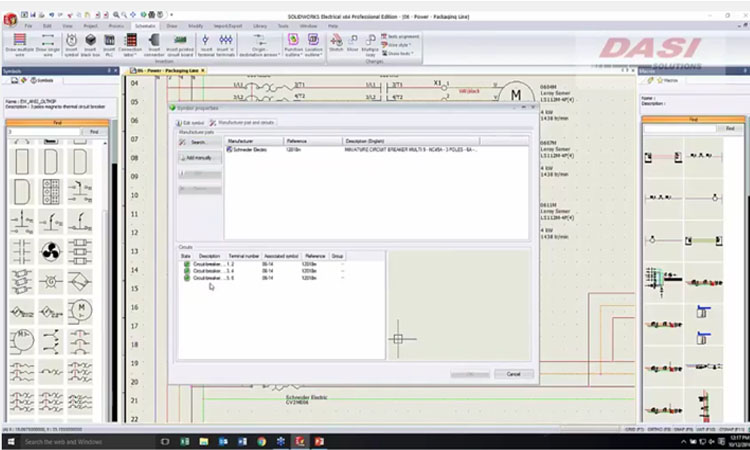Image resolution: width=750 pixels, height=450 pixels.
Task: Select the Draw single wire tool
Action: tap(48, 43)
